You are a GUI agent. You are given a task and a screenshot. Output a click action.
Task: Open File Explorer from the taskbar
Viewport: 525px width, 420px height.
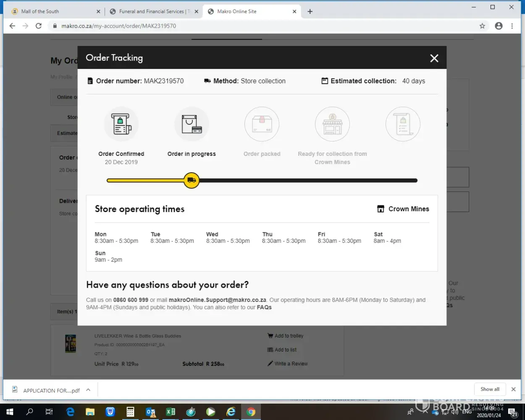coord(90,412)
